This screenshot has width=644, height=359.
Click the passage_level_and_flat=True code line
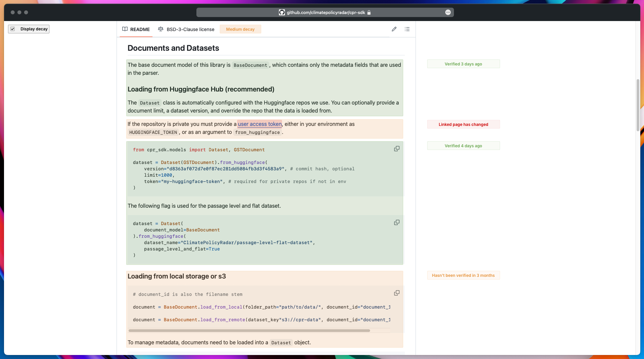pyautogui.click(x=182, y=249)
